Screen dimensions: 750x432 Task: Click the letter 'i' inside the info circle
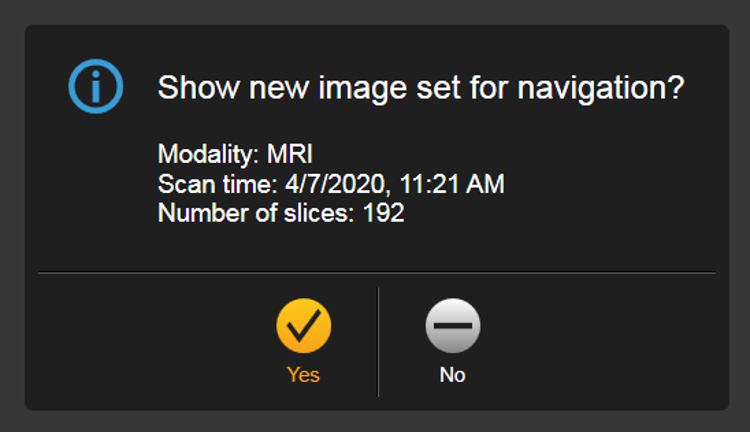(96, 87)
